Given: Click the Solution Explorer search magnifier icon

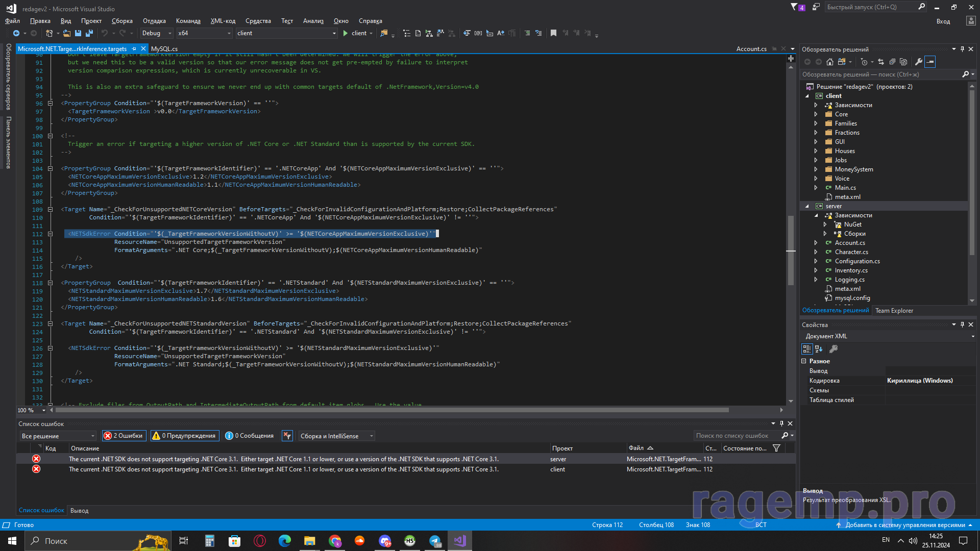Looking at the screenshot, I should click(x=966, y=74).
